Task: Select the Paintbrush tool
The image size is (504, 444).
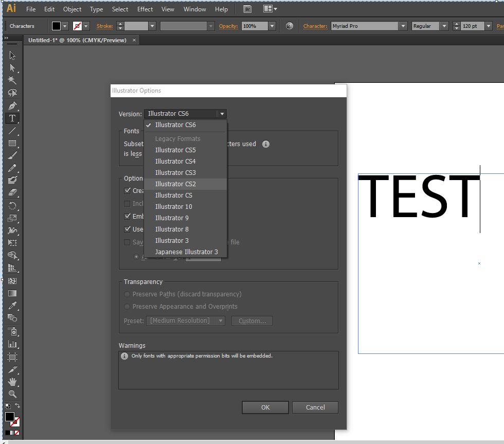Action: tap(12, 155)
